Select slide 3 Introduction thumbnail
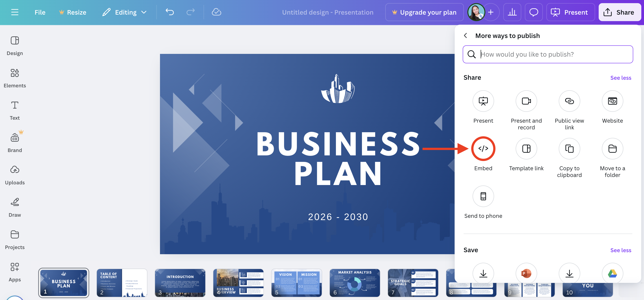 tap(180, 283)
